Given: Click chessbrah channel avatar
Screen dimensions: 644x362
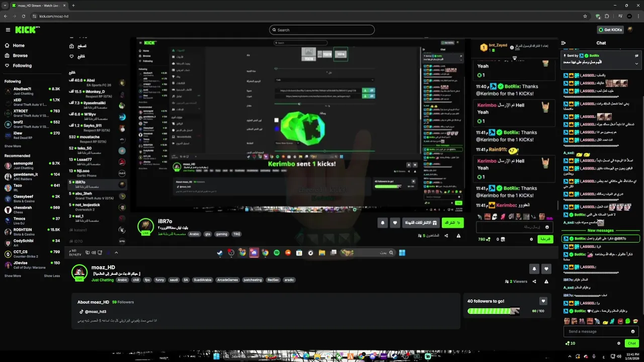Looking at the screenshot, I should point(8,210).
